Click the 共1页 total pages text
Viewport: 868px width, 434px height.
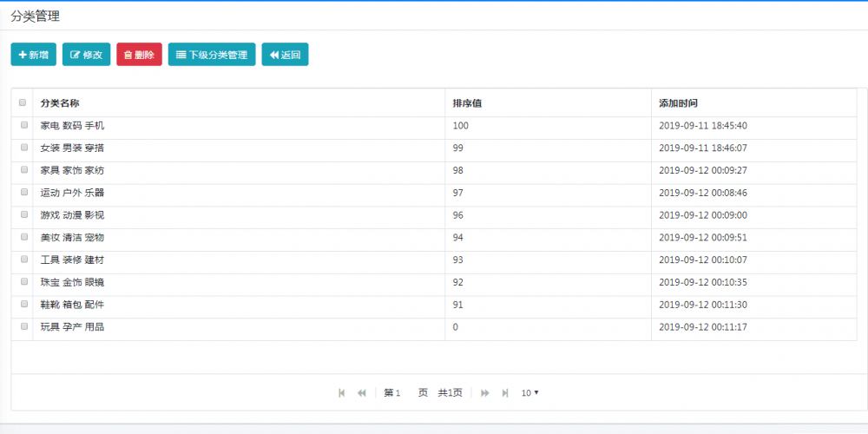450,393
